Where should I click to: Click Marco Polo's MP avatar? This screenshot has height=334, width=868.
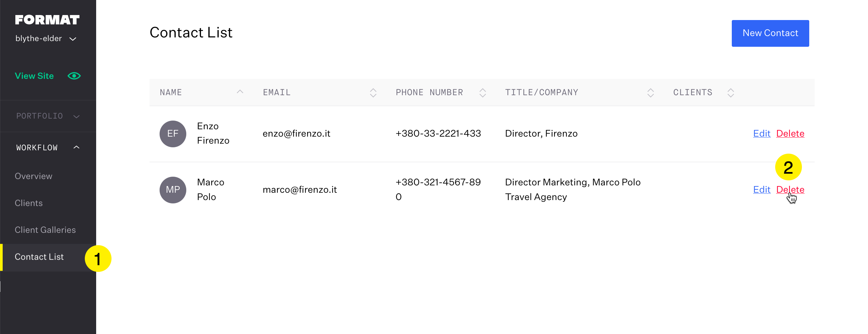pyautogui.click(x=173, y=190)
